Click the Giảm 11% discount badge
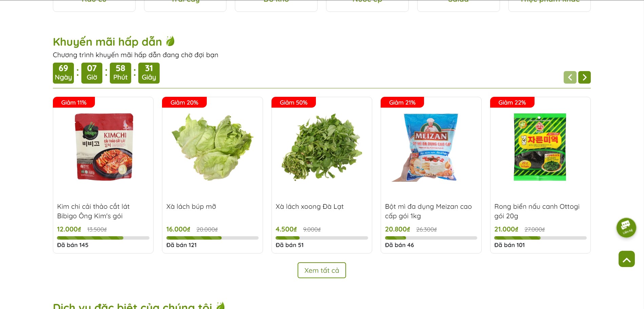Viewport: 644px width, 309px height. 74,102
